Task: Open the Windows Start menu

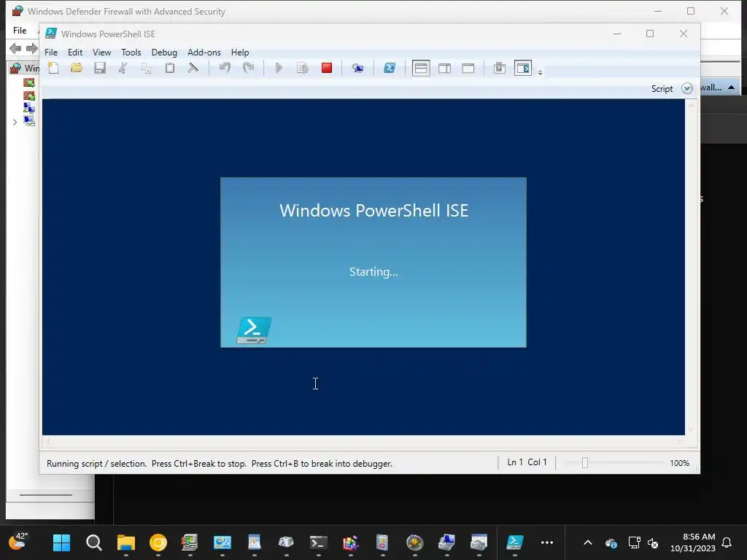Action: coord(61,542)
